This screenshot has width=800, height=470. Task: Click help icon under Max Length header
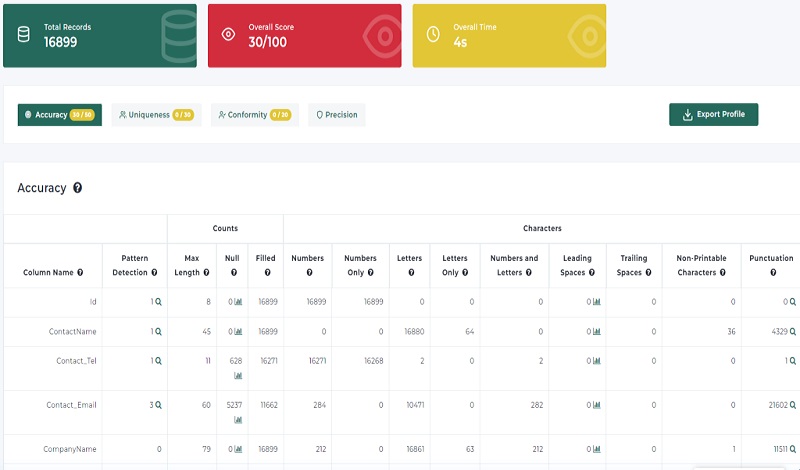point(206,273)
